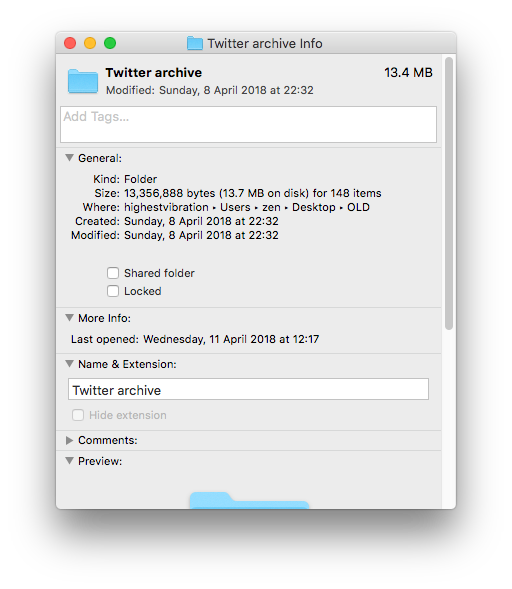Click the Created date value
This screenshot has width=512, height=589.
pyautogui.click(x=201, y=221)
